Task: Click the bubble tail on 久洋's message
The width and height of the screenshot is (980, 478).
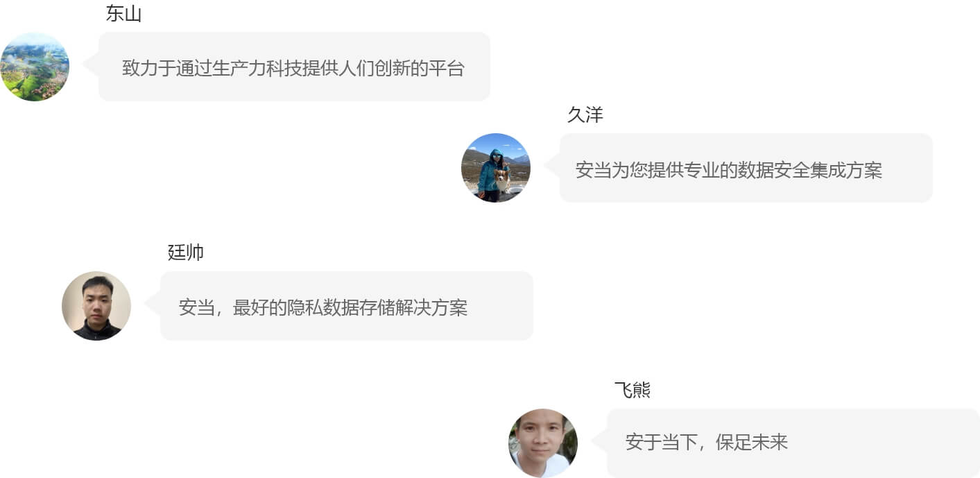Action: [552, 167]
